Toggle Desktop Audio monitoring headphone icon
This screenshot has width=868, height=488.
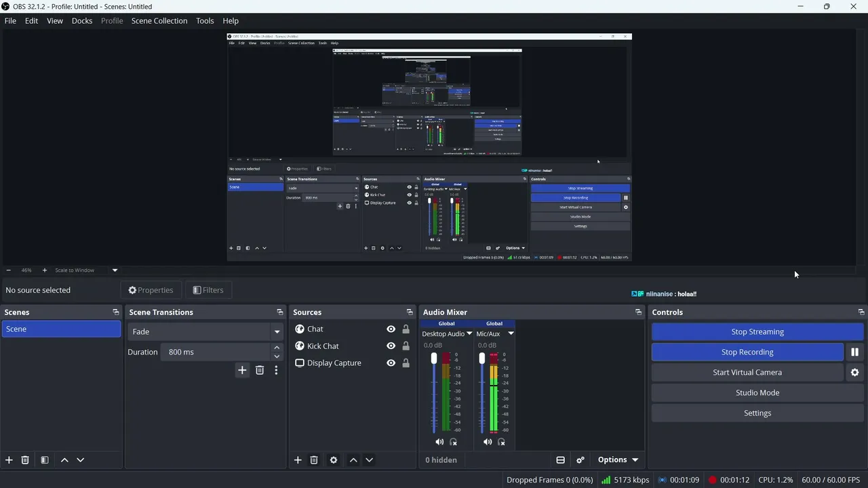[454, 442]
